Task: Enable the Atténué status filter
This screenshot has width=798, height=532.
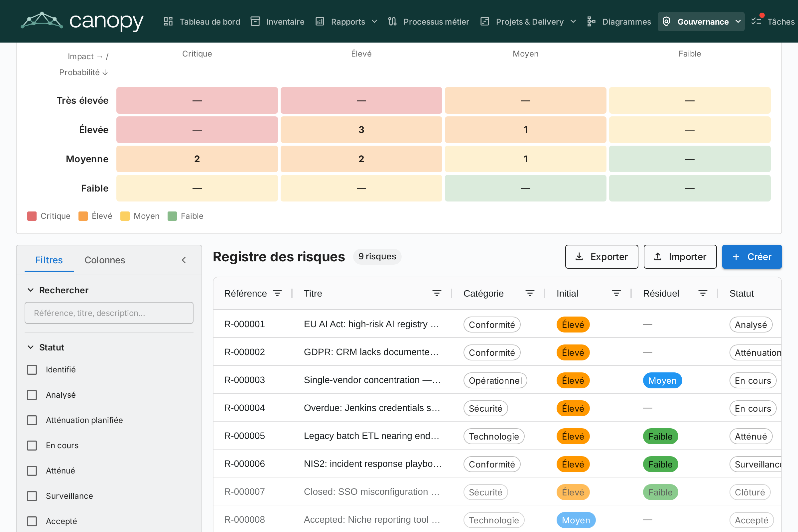Action: point(32,471)
